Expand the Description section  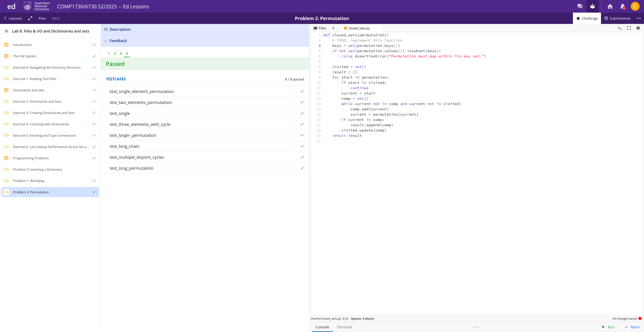(205, 30)
